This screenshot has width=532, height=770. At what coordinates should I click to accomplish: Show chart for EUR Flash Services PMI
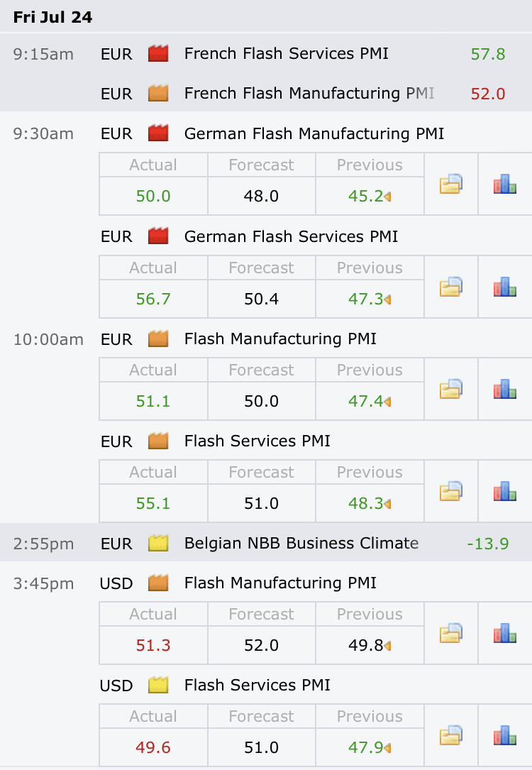pos(504,491)
